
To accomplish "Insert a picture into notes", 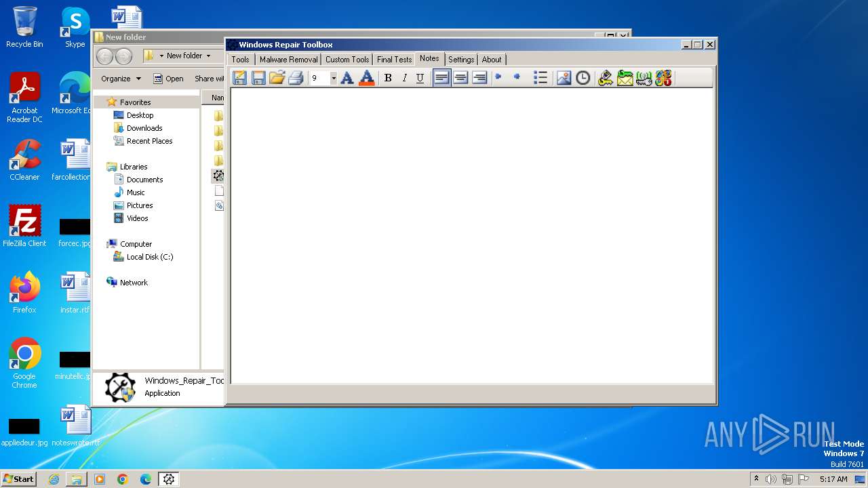I will click(x=564, y=78).
